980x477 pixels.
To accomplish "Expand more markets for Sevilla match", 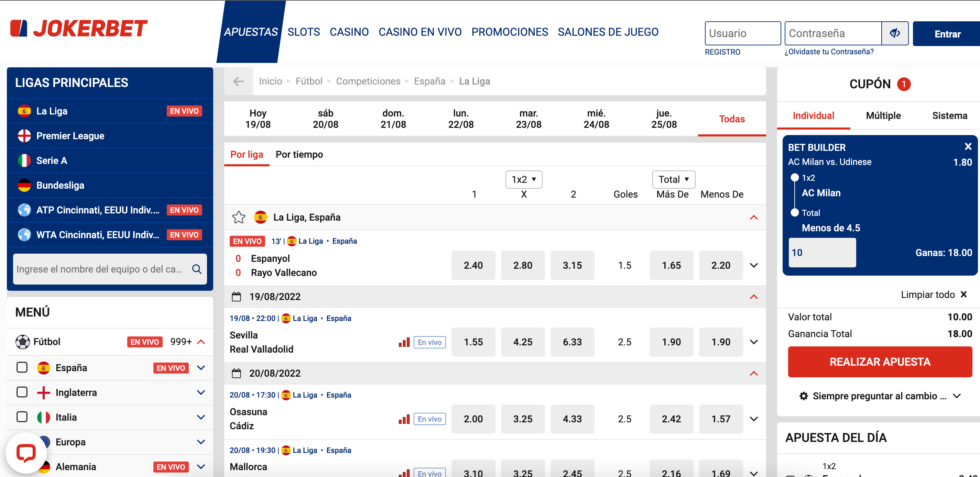I will click(x=754, y=342).
